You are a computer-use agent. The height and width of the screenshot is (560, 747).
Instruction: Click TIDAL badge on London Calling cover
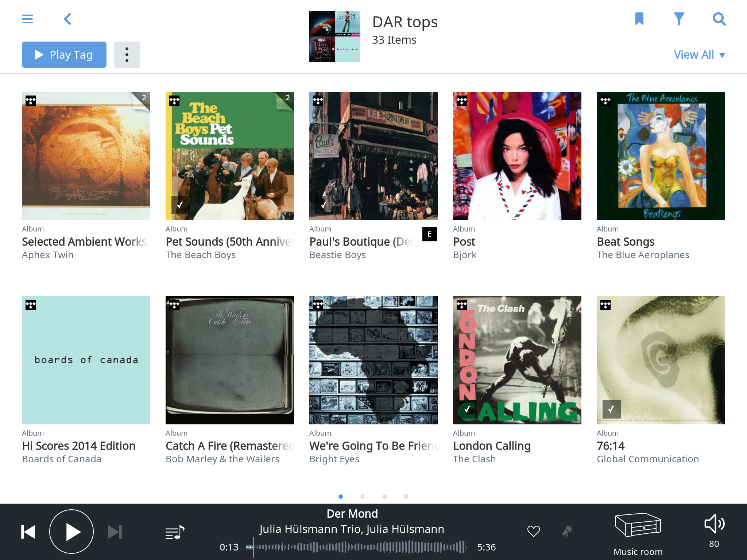462,305
